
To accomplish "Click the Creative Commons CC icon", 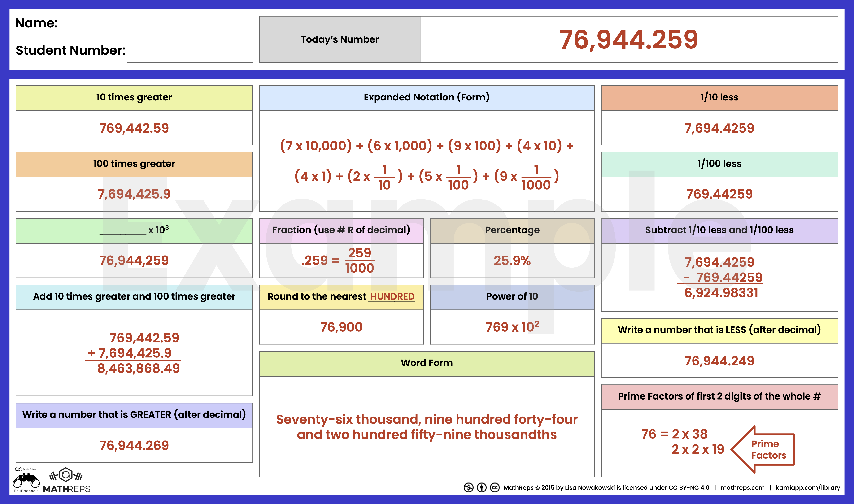I will coord(495,488).
